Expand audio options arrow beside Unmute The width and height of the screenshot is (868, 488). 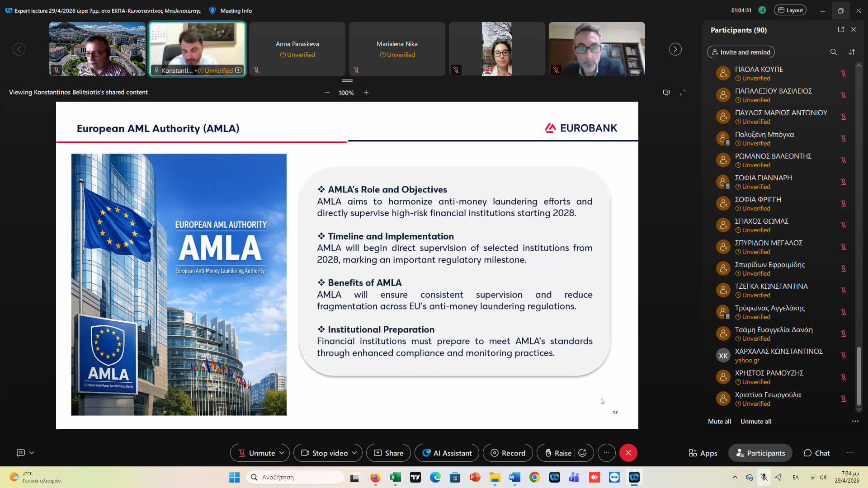tap(282, 453)
